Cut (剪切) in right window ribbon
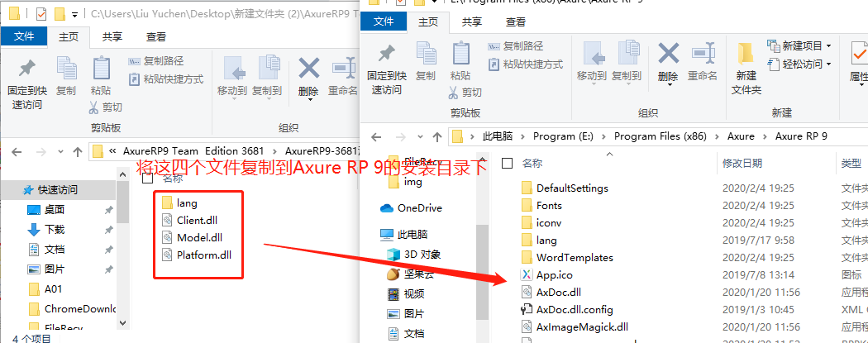 point(465,92)
